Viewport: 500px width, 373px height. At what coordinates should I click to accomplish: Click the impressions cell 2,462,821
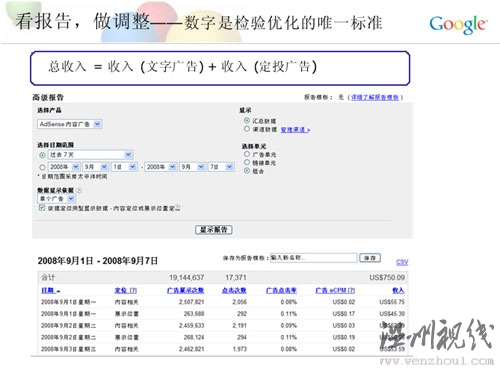pyautogui.click(x=191, y=349)
